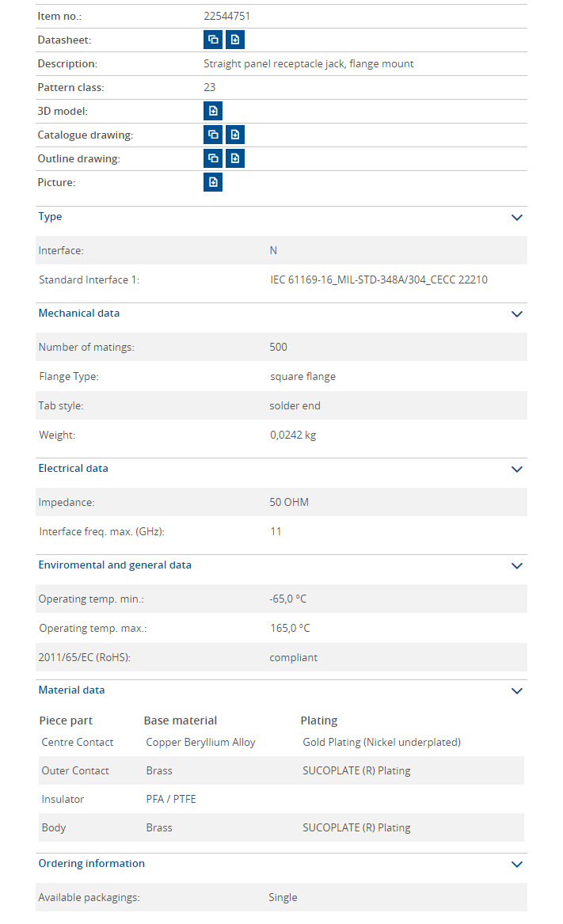Collapse the Mechanical data section chevron
Image resolution: width=563 pixels, height=924 pixels.
[517, 314]
